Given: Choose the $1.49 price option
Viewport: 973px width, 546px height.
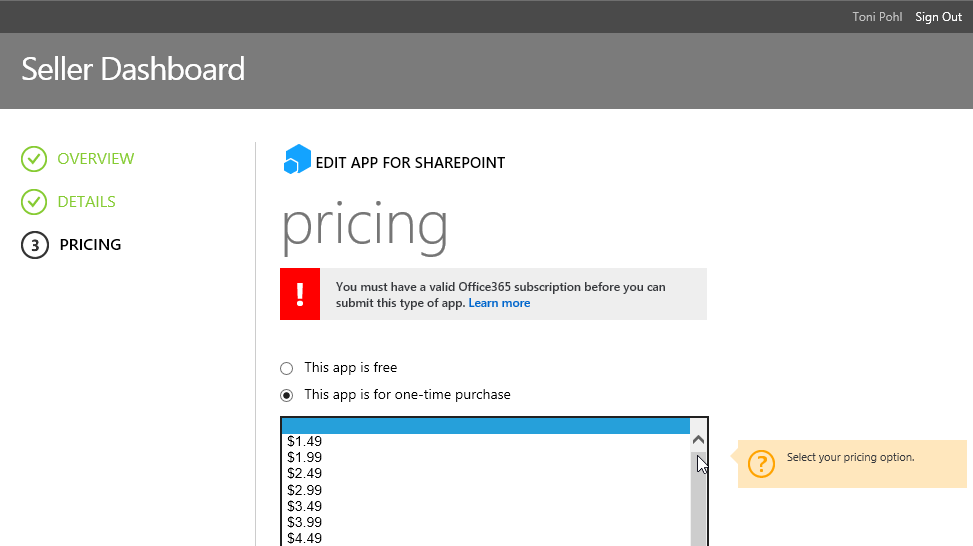Looking at the screenshot, I should pyautogui.click(x=304, y=441).
